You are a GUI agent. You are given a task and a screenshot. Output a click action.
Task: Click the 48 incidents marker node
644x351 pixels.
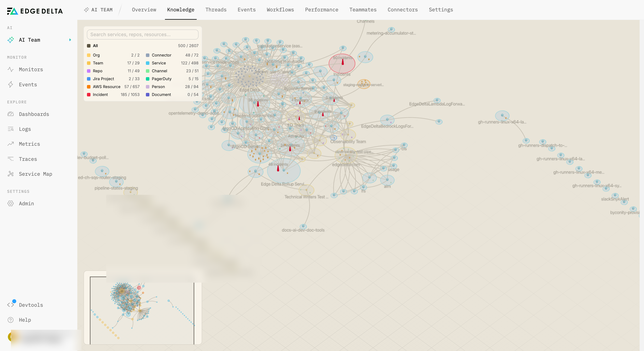(278, 168)
